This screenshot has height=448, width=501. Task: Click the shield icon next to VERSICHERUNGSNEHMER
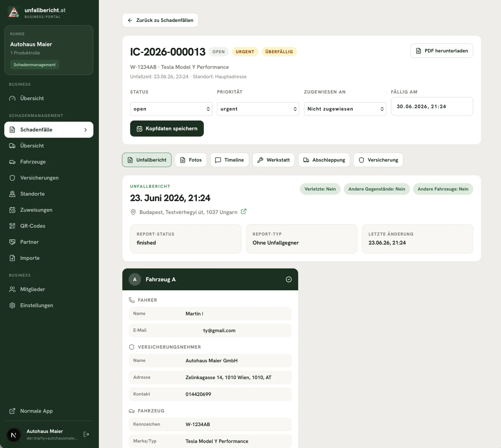pyautogui.click(x=132, y=347)
